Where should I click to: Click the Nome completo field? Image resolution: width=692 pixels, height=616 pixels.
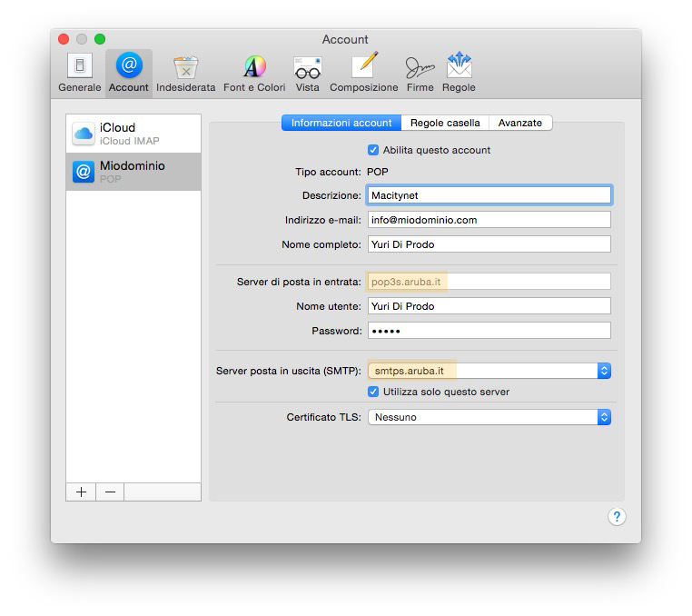[489, 244]
